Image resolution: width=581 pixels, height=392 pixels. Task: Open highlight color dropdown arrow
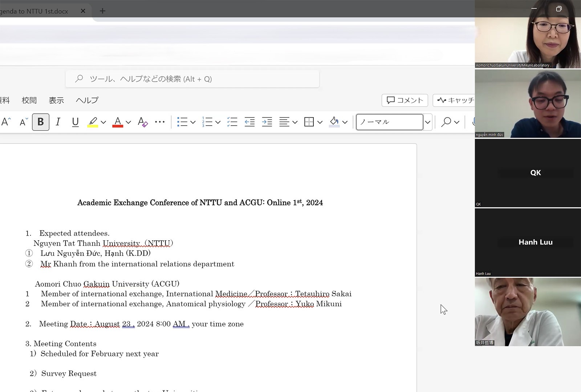(103, 122)
